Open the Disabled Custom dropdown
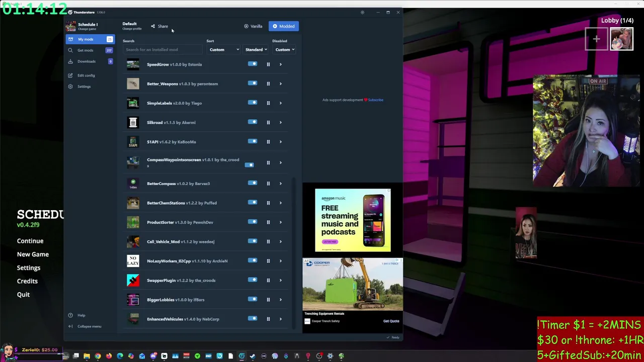 [285, 50]
